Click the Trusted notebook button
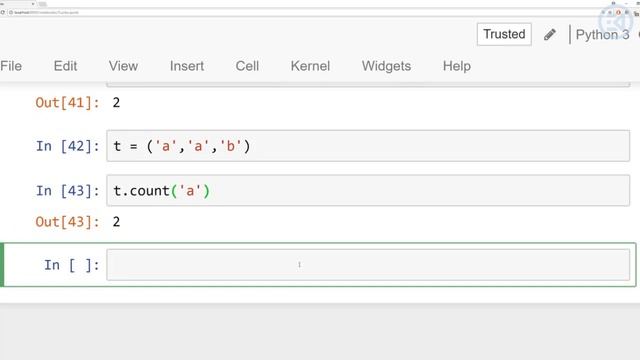Image resolution: width=640 pixels, height=360 pixels. (x=504, y=34)
